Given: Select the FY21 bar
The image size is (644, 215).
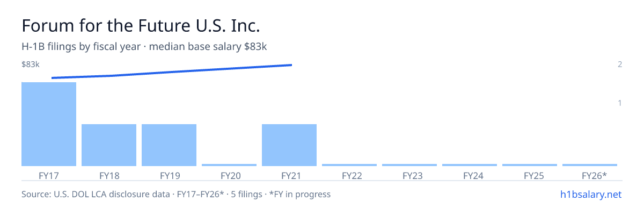Looking at the screenshot, I should (x=289, y=145).
